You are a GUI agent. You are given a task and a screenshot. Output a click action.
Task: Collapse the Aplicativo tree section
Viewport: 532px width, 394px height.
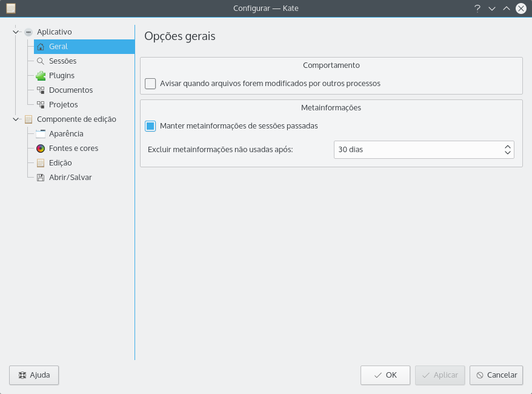16,32
